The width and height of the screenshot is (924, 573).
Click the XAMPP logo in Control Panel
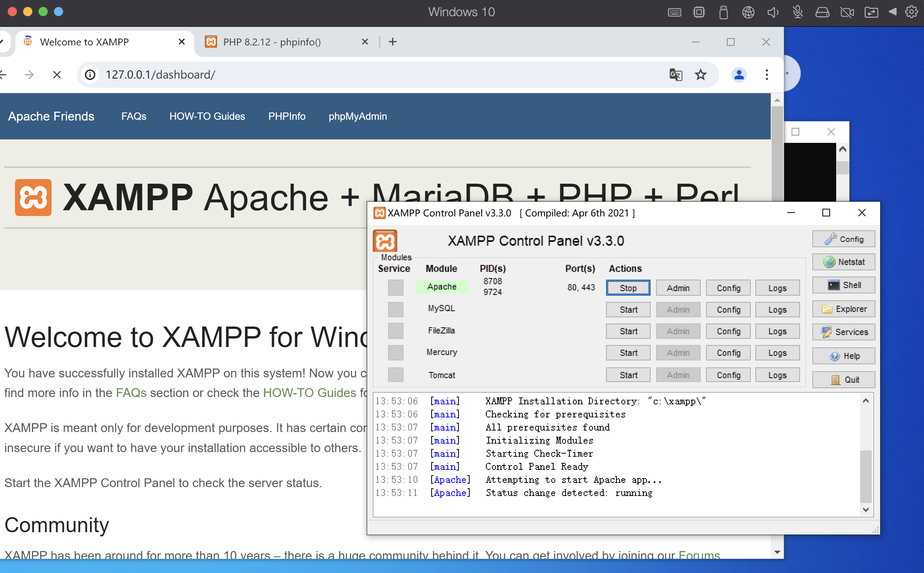pos(385,241)
